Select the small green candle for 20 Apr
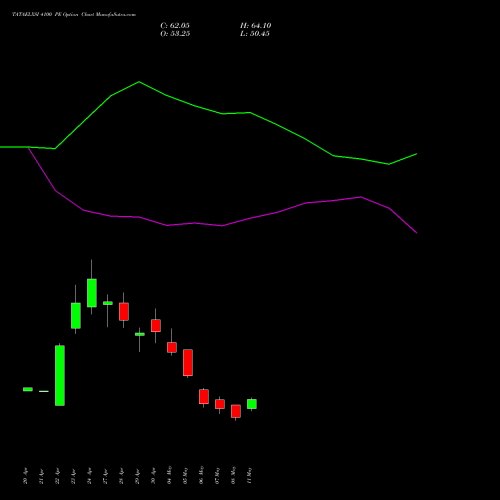 (28, 389)
